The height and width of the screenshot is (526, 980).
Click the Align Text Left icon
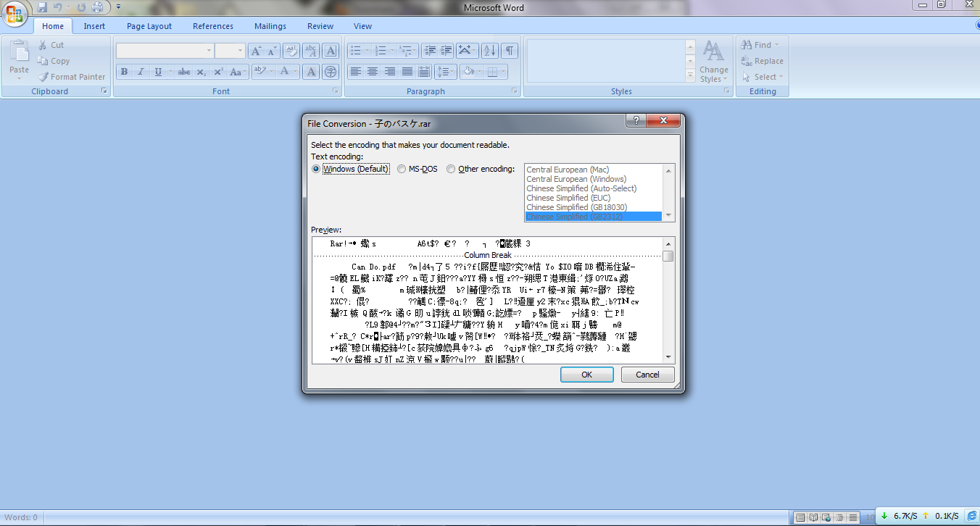pos(355,72)
